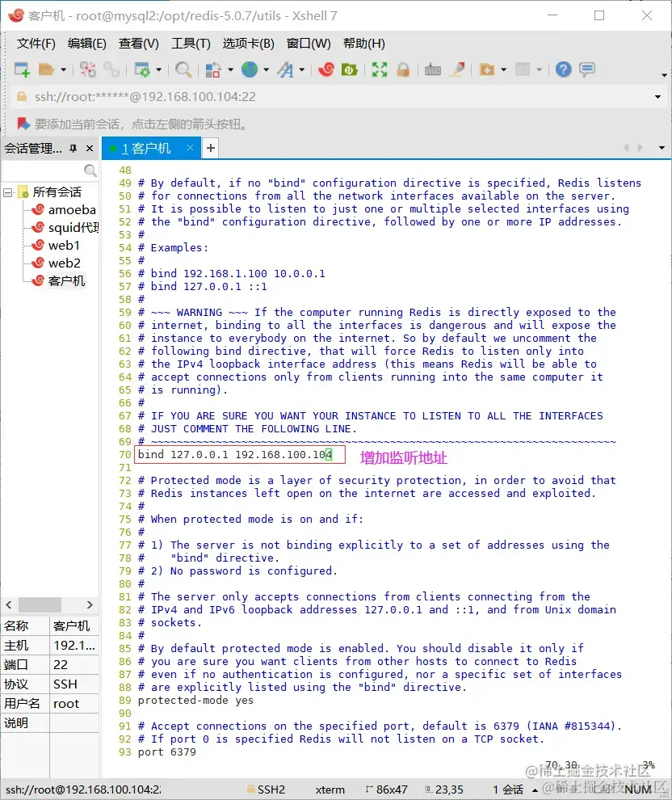Open the 查看(V) menu
The height and width of the screenshot is (800, 672).
point(139,44)
